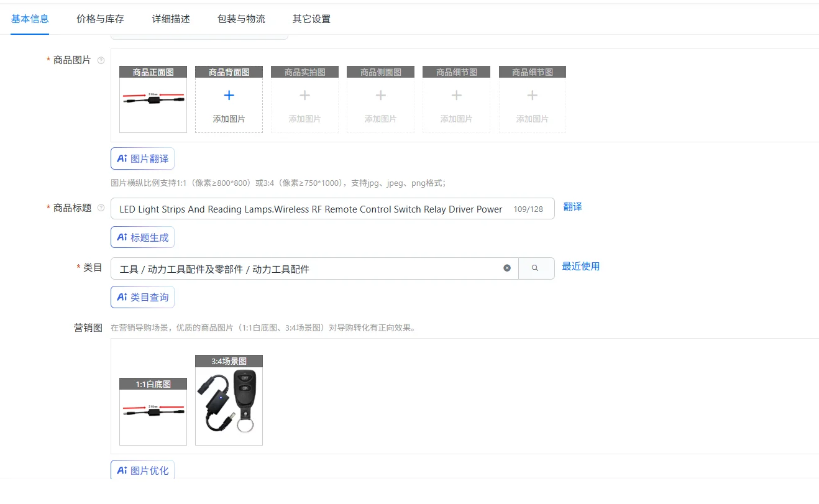Click the 营销图 description hint text
The image size is (819, 504).
pyautogui.click(x=263, y=328)
